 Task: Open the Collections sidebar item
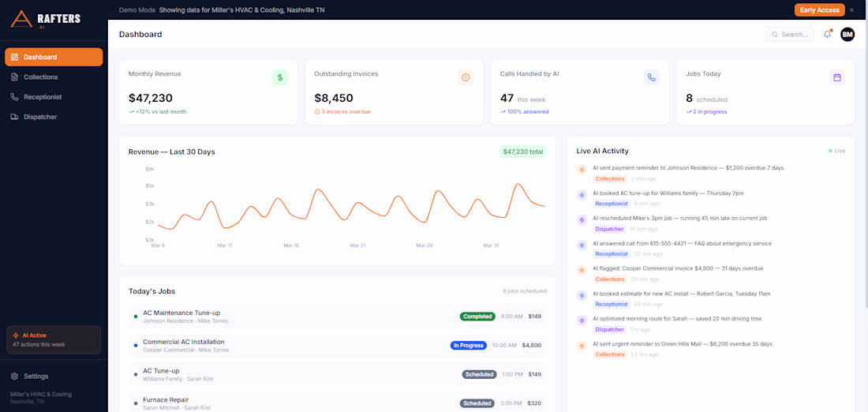(54, 77)
